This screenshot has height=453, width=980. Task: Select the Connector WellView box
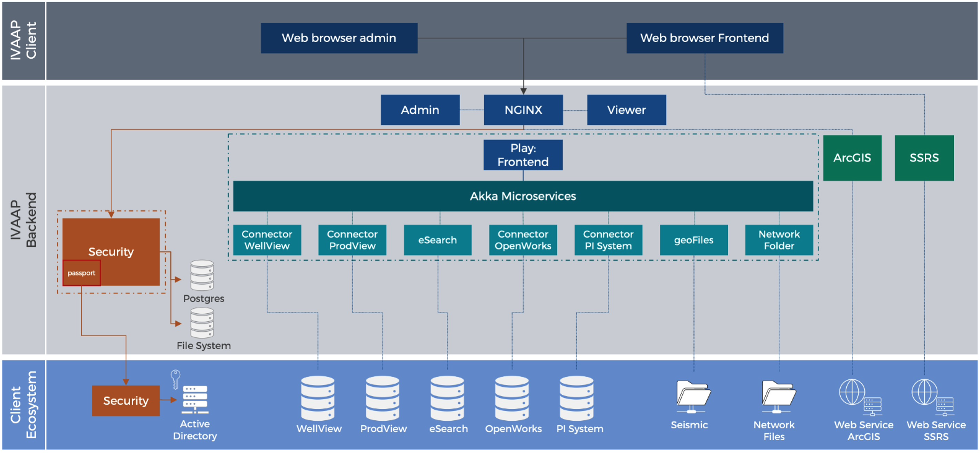(267, 240)
